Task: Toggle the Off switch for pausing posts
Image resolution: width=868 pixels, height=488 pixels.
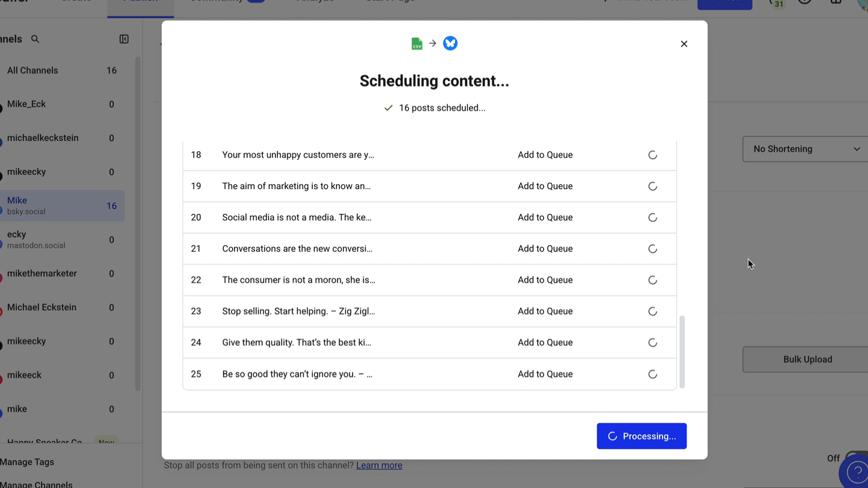Action: coord(856,458)
